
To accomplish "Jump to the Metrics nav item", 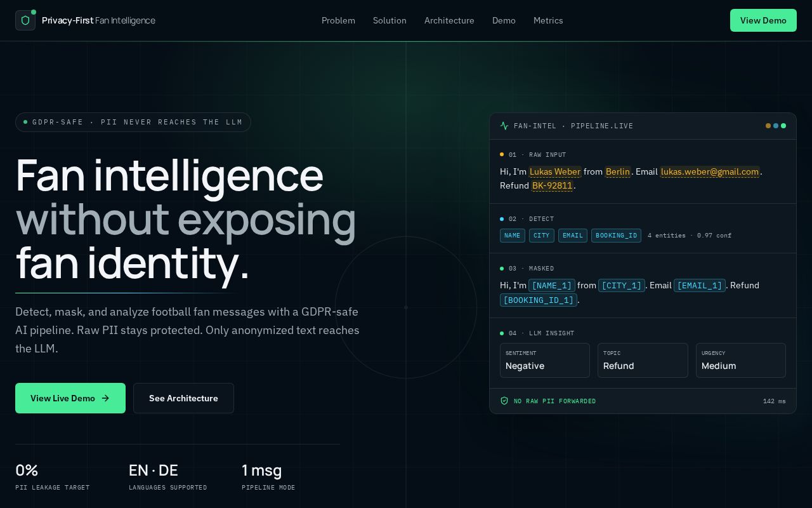I will (x=548, y=20).
